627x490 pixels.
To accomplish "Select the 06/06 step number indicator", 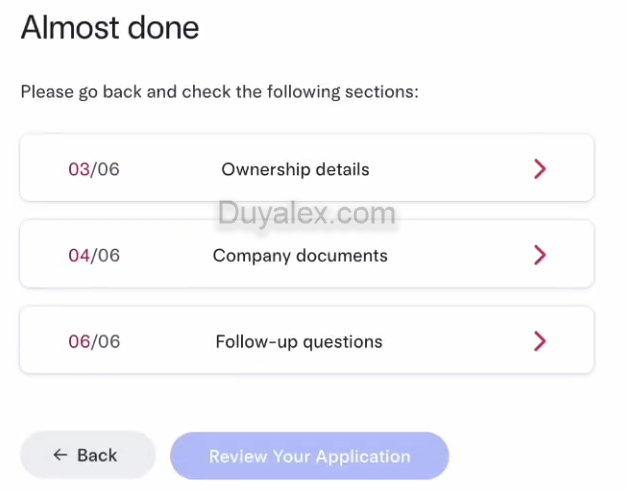I will pos(93,341).
